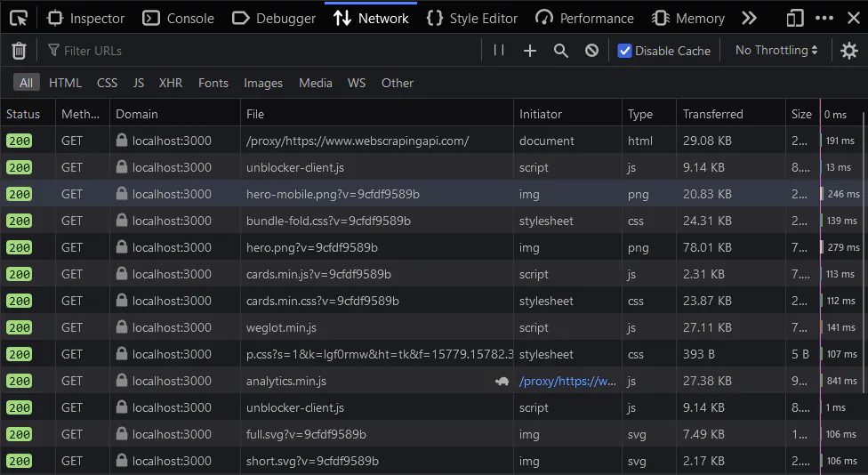The image size is (868, 475).
Task: Click the lock icon on weglot.min.js row
Action: (x=122, y=326)
